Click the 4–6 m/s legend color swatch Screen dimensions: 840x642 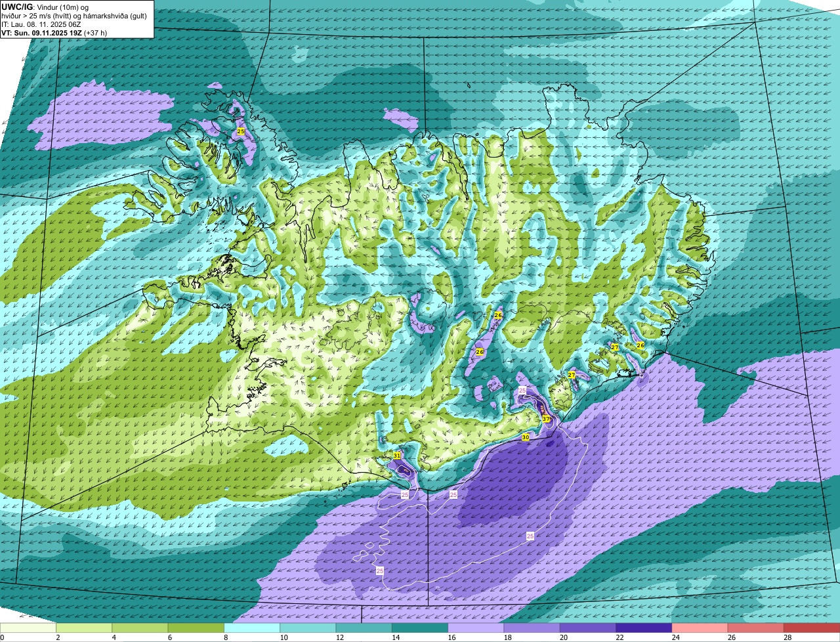click(x=140, y=628)
